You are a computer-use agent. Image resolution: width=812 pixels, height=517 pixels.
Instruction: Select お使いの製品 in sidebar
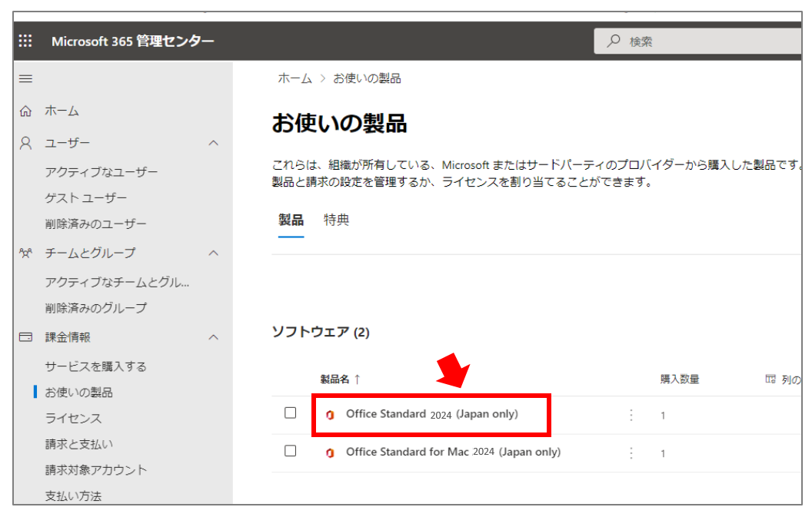[78, 393]
